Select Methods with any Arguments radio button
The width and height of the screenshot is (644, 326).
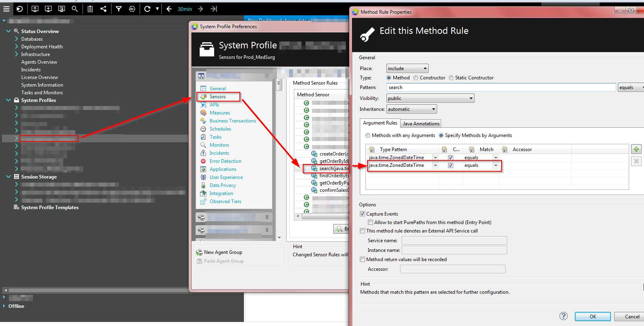pos(368,135)
